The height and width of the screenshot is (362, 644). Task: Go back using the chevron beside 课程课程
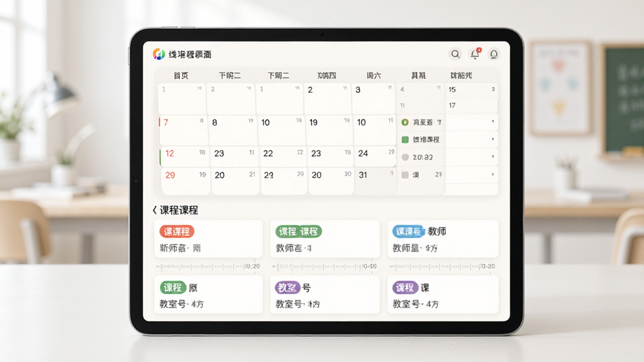155,210
